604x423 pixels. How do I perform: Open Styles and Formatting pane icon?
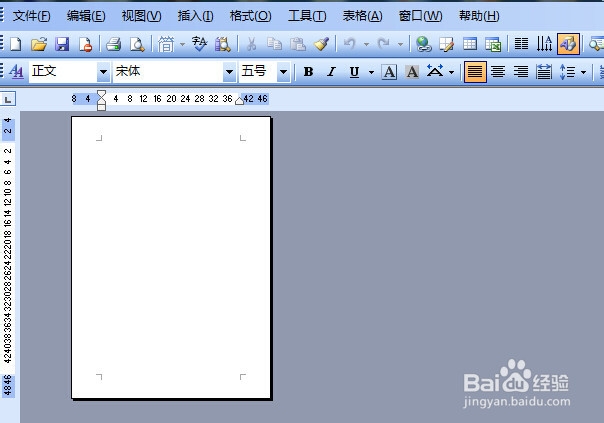pos(17,72)
